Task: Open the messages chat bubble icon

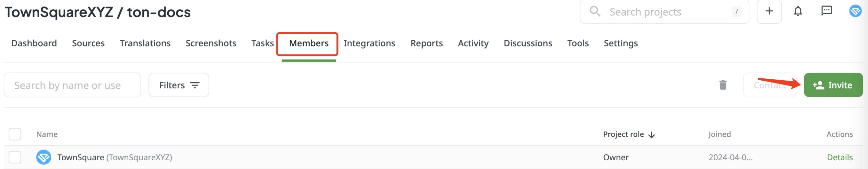Action: click(826, 11)
